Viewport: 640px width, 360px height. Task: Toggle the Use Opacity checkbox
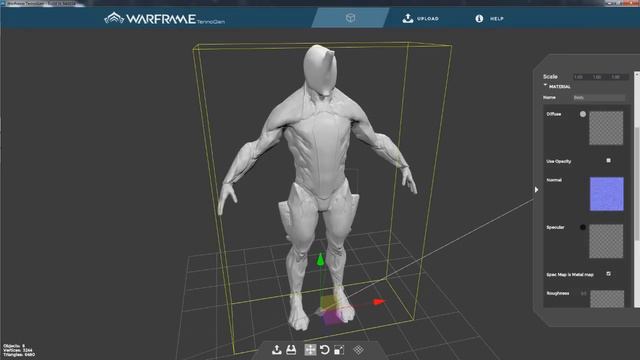[x=608, y=161]
